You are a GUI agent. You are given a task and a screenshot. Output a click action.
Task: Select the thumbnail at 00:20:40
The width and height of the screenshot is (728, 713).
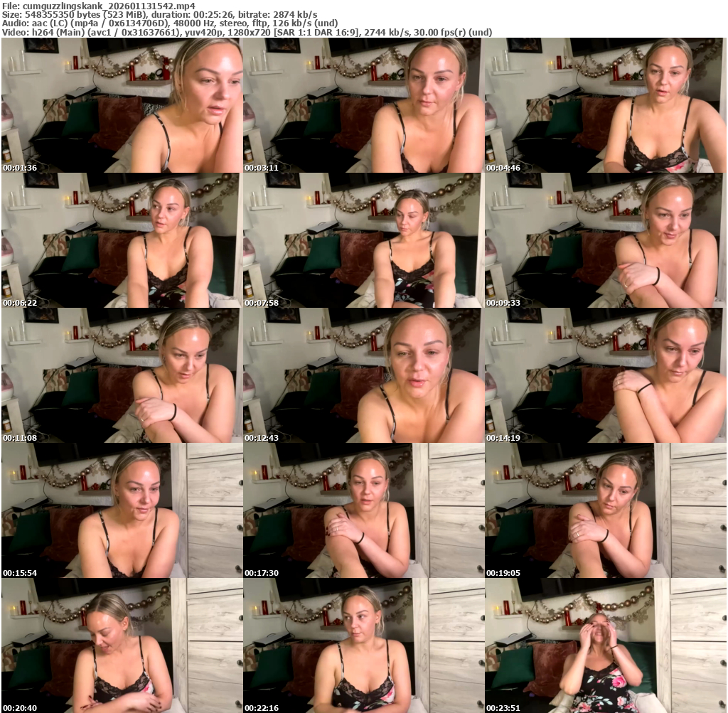coord(122,645)
